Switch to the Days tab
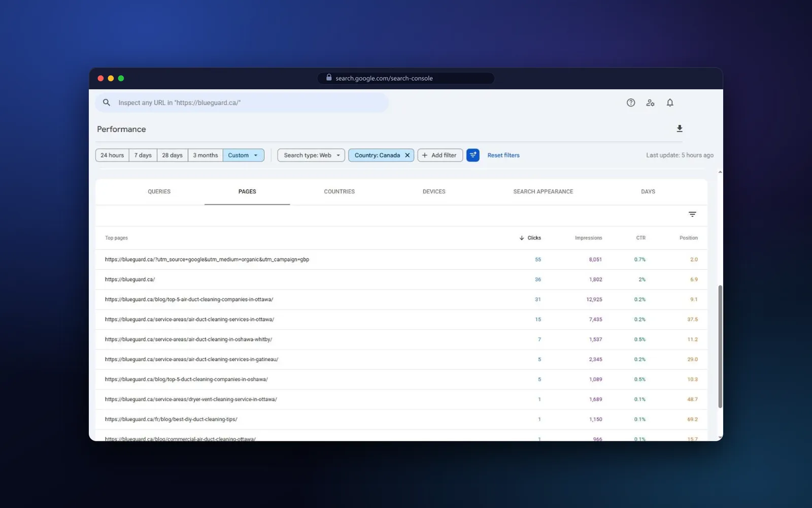Screen dimensions: 812x508 click(x=648, y=192)
